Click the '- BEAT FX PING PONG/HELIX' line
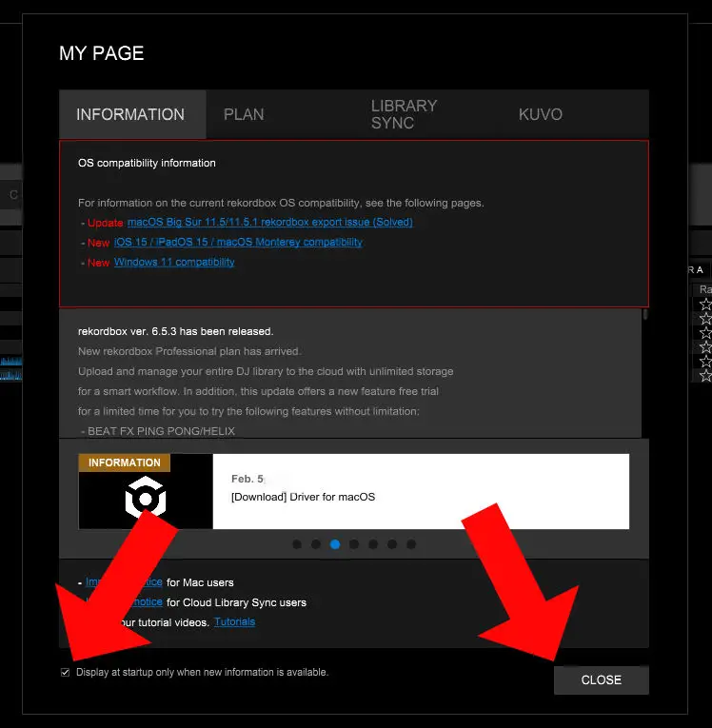This screenshot has width=712, height=728. [x=158, y=431]
